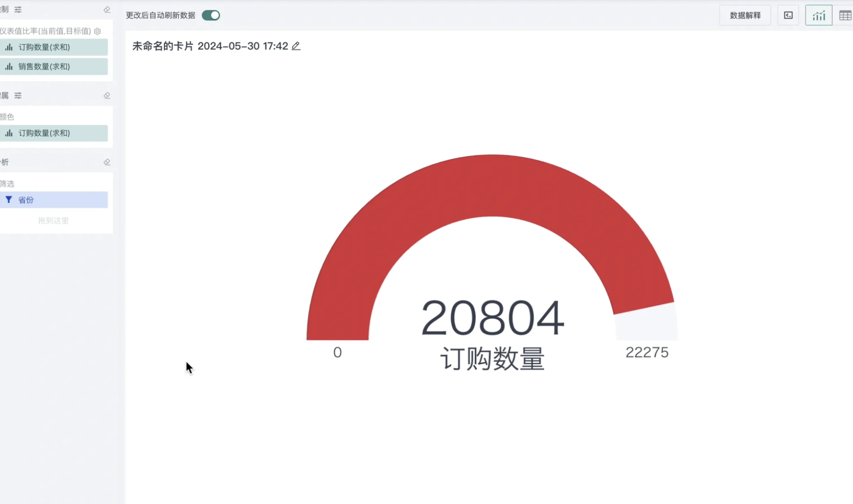Switch to chart view icon
This screenshot has width=853, height=504.
pyautogui.click(x=819, y=16)
